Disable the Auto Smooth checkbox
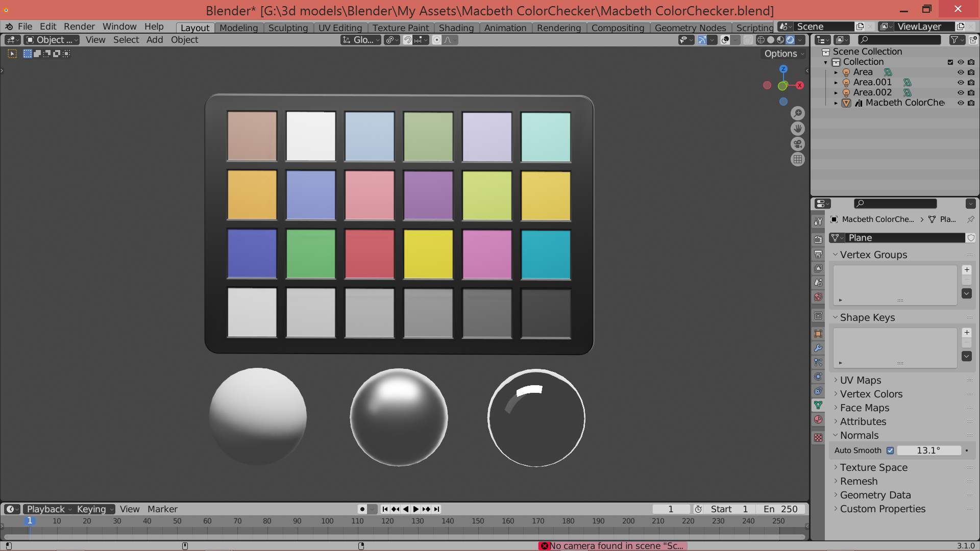The image size is (980, 551). [890, 450]
